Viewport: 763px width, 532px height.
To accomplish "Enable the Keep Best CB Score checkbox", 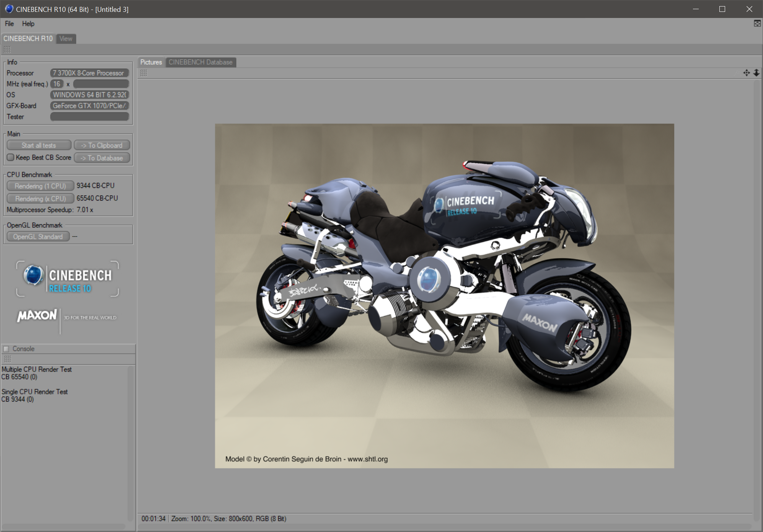I will (x=11, y=157).
